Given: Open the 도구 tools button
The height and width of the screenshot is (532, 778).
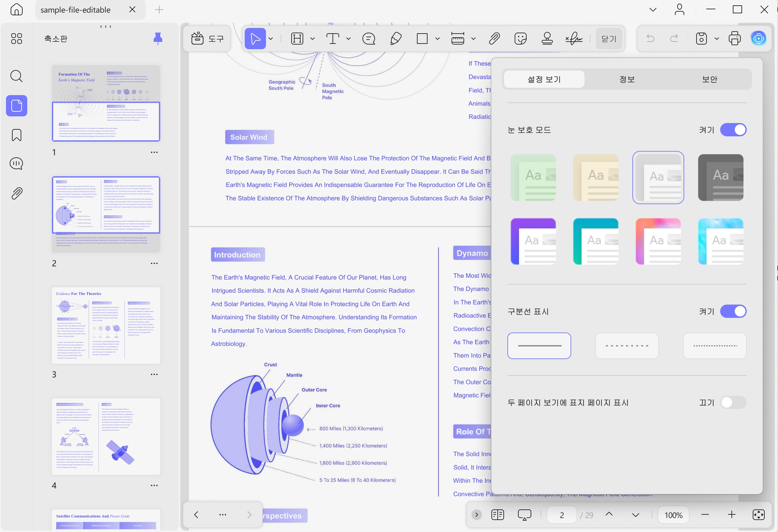Looking at the screenshot, I should tap(207, 39).
